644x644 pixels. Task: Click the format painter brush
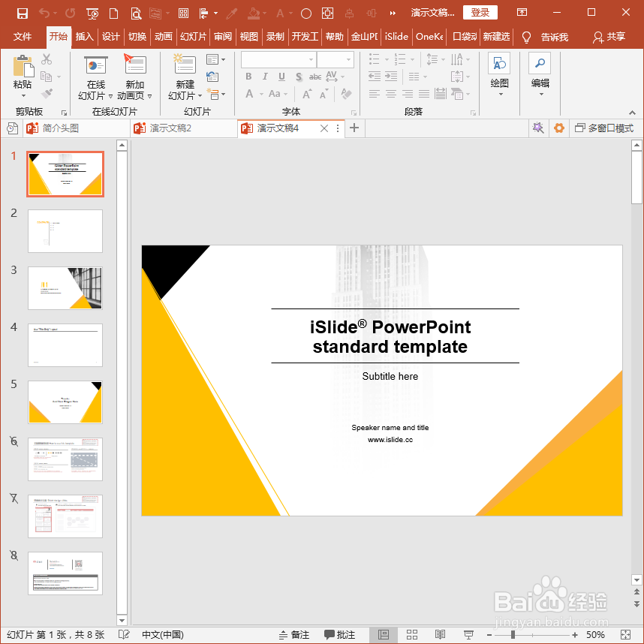(47, 94)
